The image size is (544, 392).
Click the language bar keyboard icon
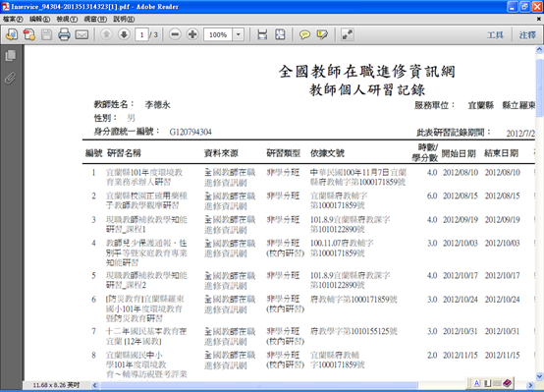(497, 383)
